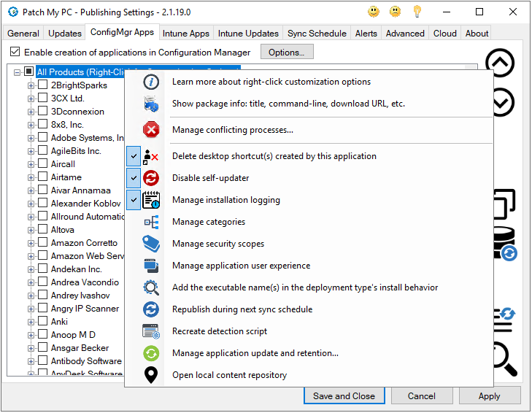Click the blue Republish sync icon
532x413 pixels.
(x=151, y=309)
